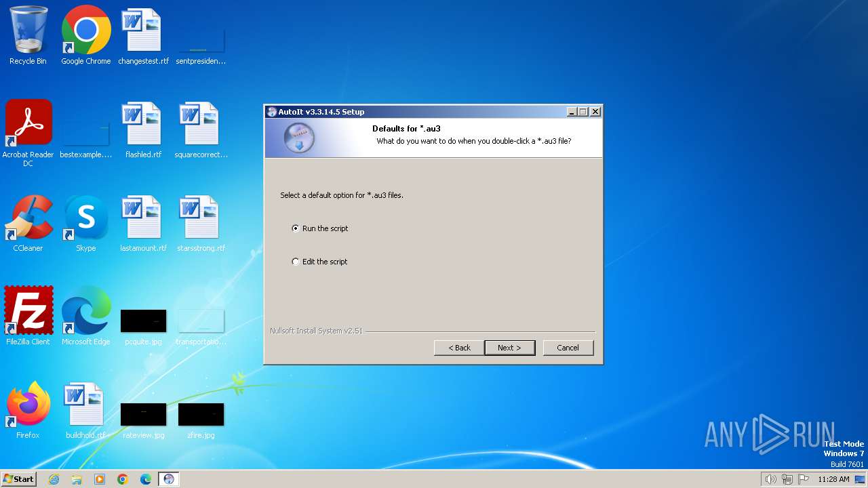Select changestest.rtf file icon

pos(143,35)
